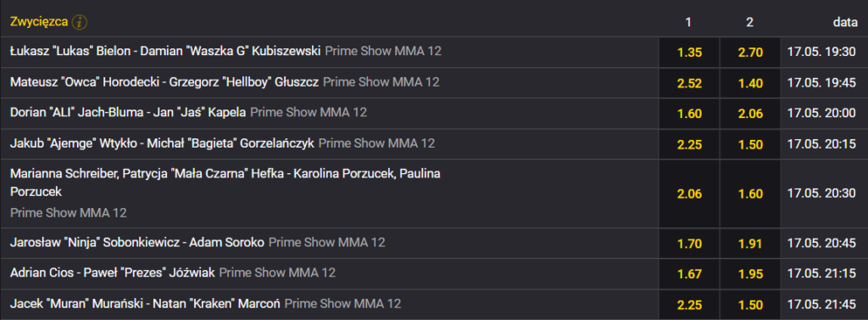This screenshot has height=320, width=868.
Task: Open the Bielon - Kubiszewski match link
Action: pyautogui.click(x=165, y=51)
